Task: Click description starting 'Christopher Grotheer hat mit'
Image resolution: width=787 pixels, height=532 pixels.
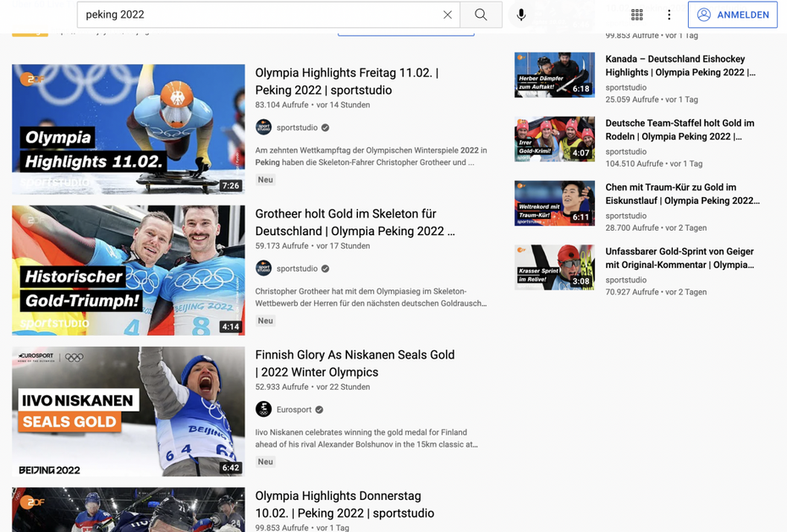Action: 371,297
